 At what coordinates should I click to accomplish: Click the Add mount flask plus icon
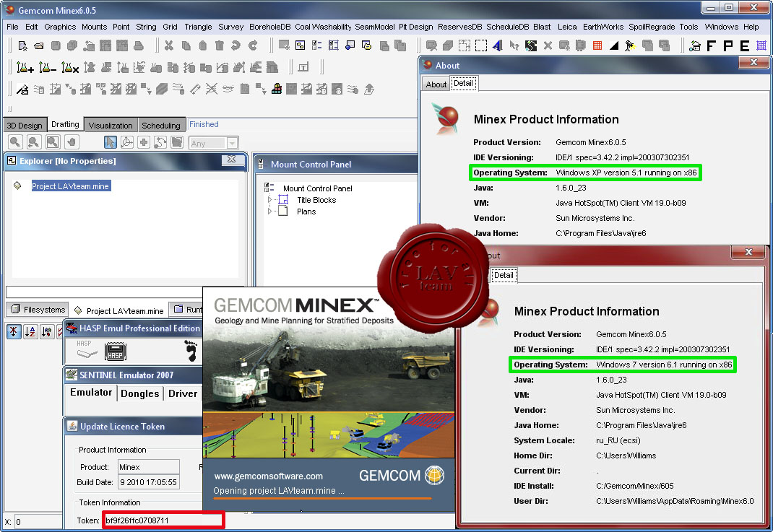[25, 67]
